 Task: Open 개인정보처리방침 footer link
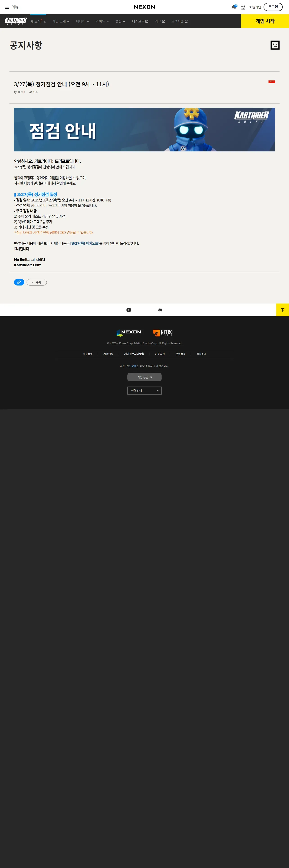pyautogui.click(x=134, y=354)
